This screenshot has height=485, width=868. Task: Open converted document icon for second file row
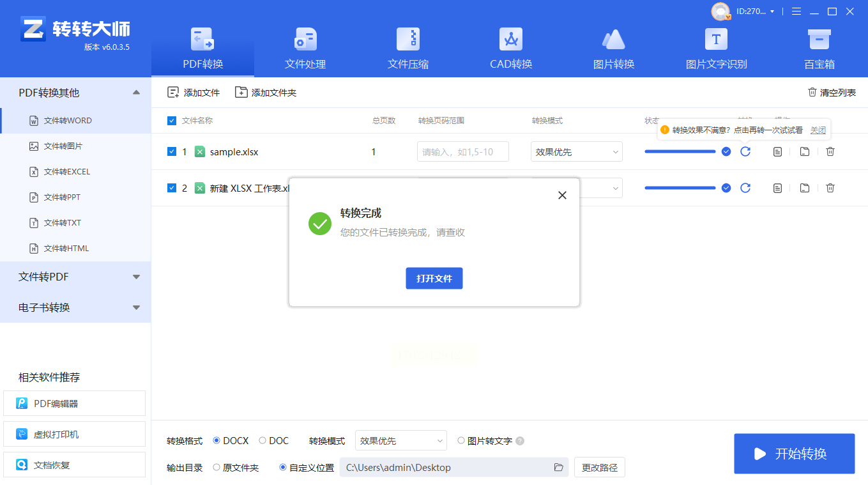[x=777, y=188]
